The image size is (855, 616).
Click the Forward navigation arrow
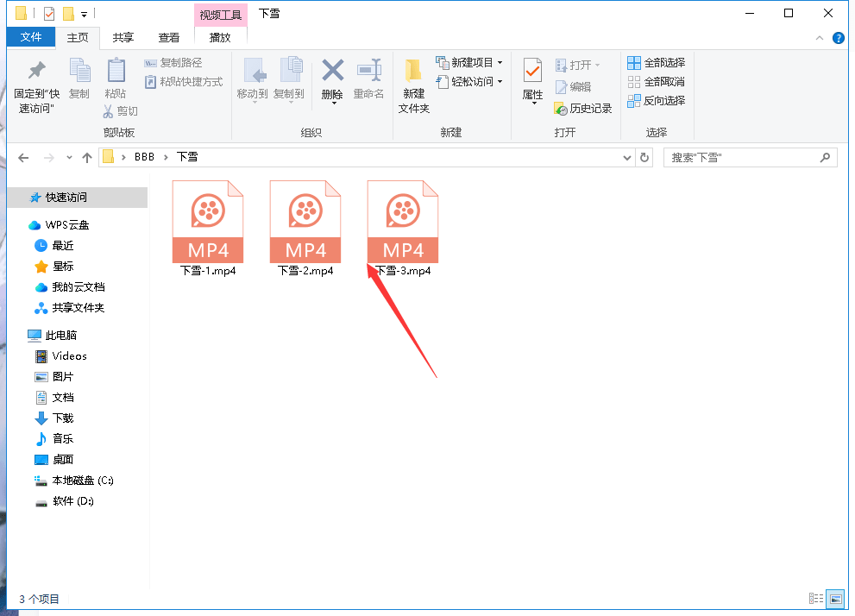point(49,158)
